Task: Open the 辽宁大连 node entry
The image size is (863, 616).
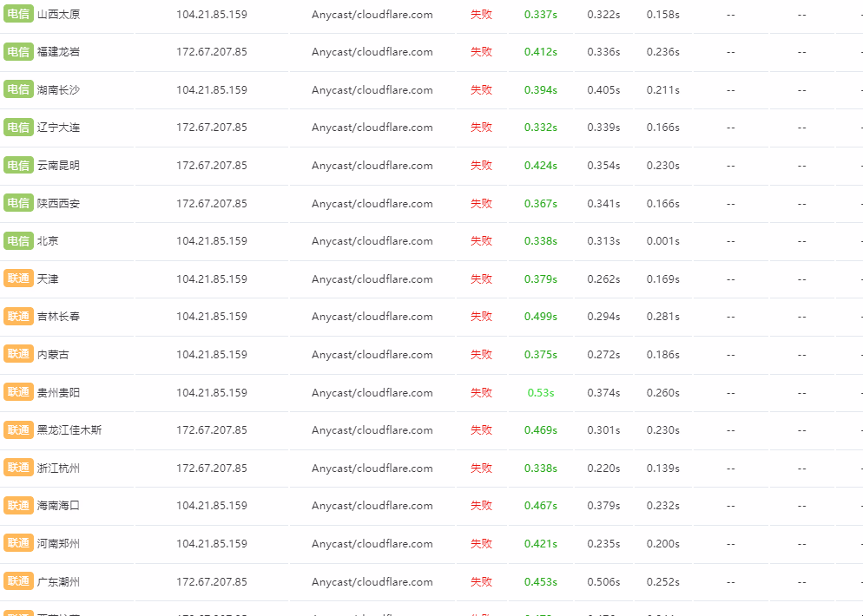Action: pyautogui.click(x=58, y=128)
